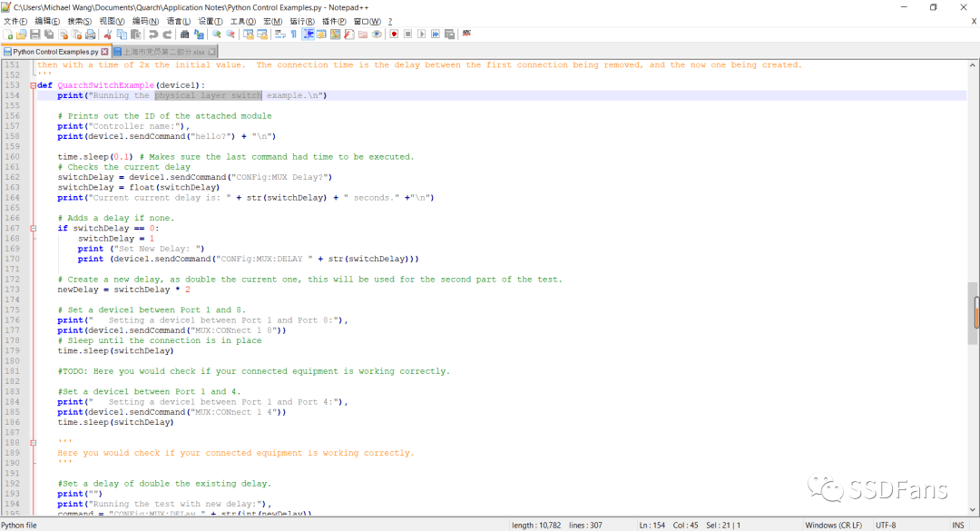Close the 上海市党员第二部分.xlsx tab
Image resolution: width=980 pixels, height=531 pixels.
click(211, 52)
